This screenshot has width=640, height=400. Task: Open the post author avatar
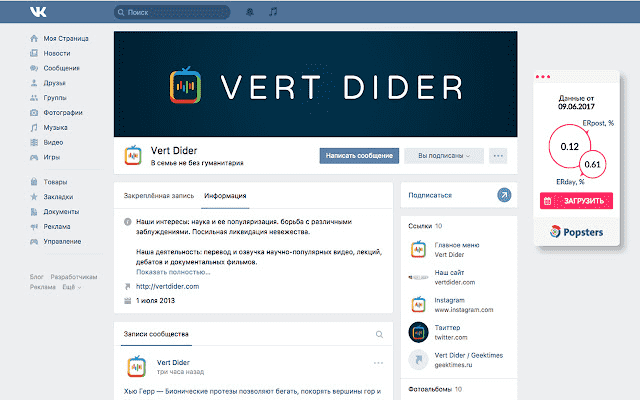point(136,366)
